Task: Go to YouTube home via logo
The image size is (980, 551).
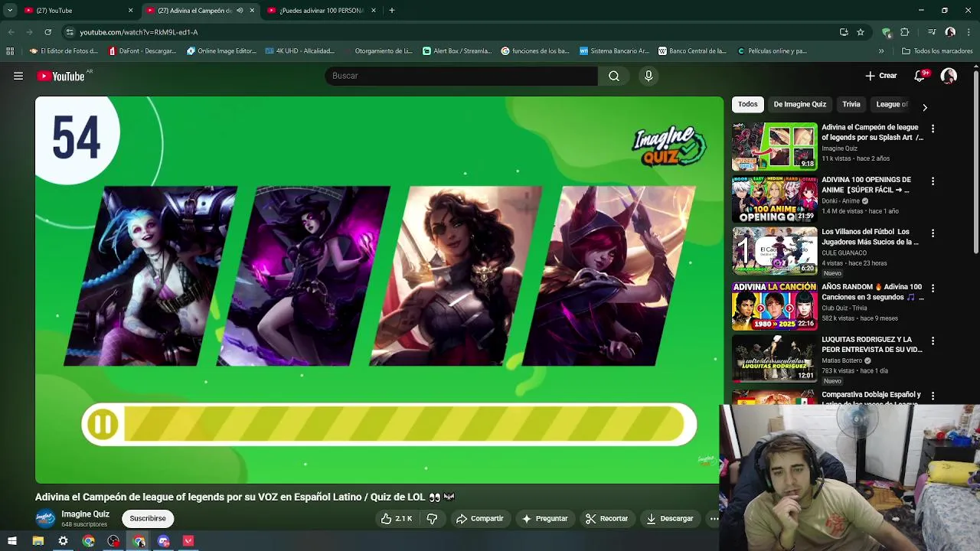Action: point(60,76)
